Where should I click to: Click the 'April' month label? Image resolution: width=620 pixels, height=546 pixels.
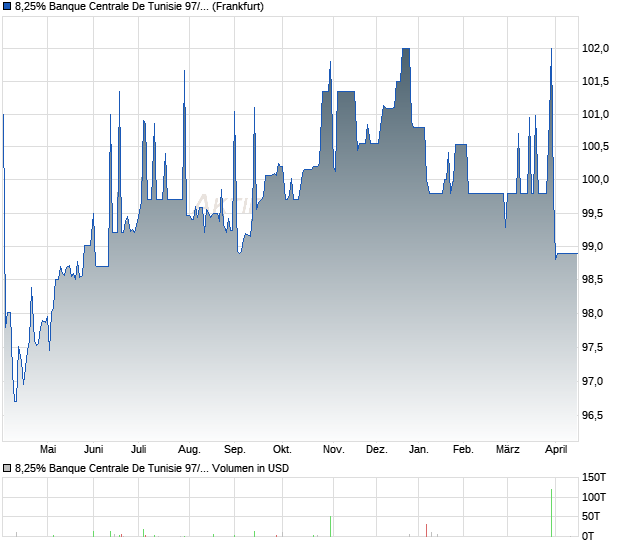pyautogui.click(x=556, y=450)
